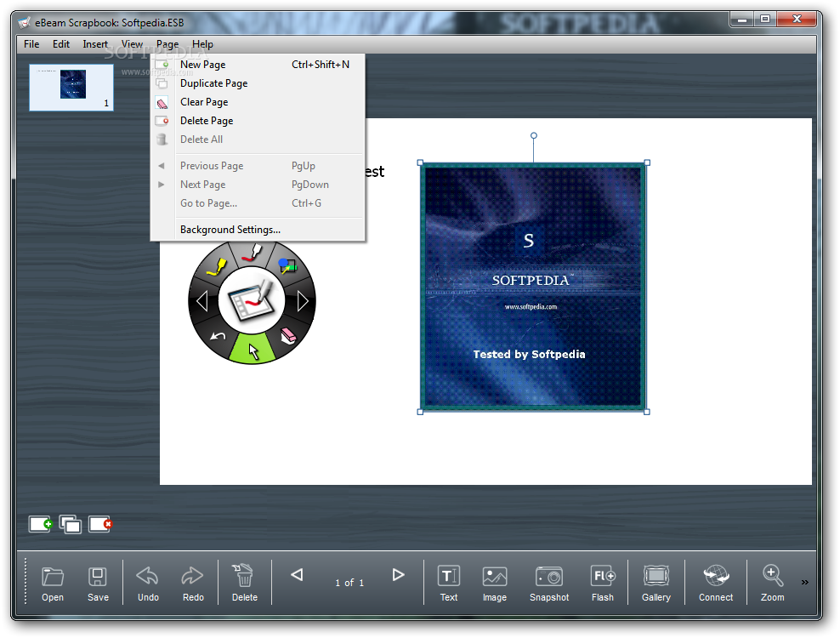Choose Delete Page from the menu
The height and width of the screenshot is (638, 840).
point(258,121)
